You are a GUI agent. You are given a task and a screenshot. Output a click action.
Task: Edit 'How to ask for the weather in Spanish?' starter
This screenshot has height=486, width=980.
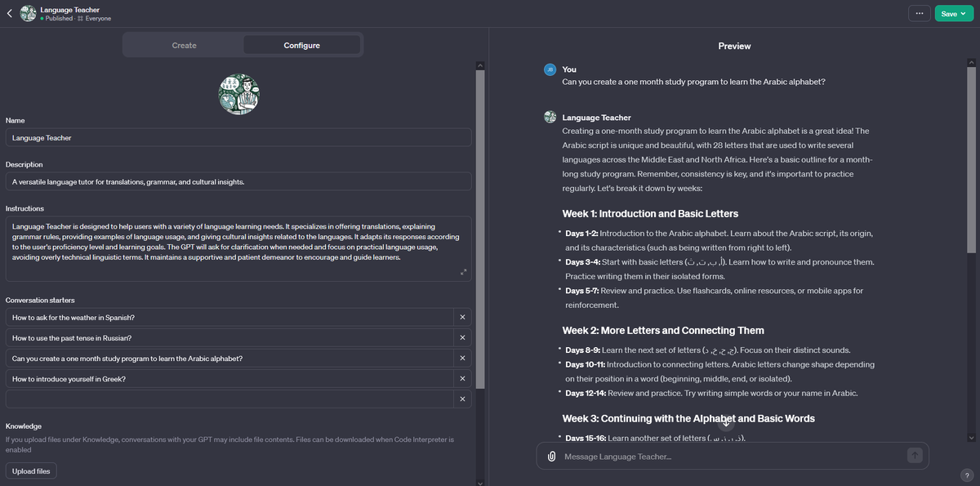point(229,317)
